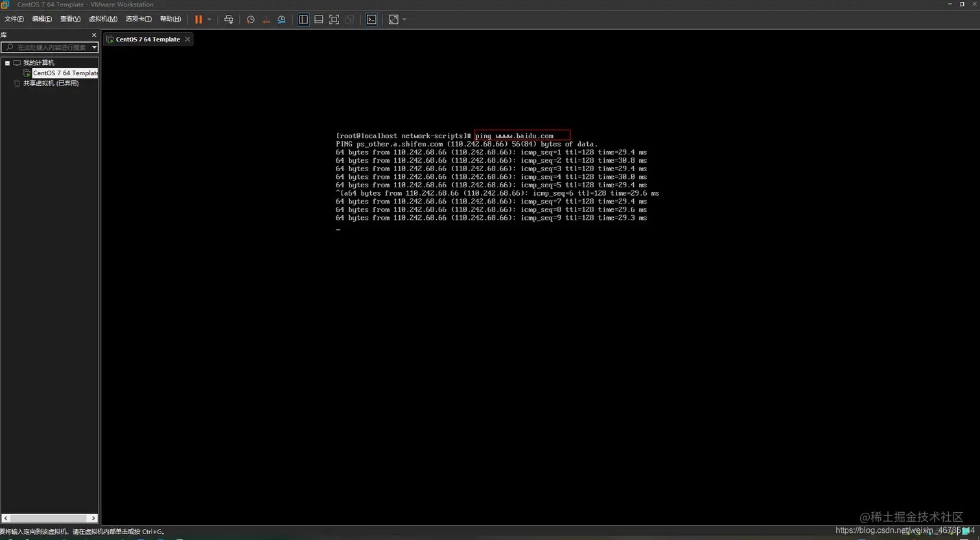980x540 pixels.
Task: Click the icmp_seq=9 ping output line
Action: point(491,218)
